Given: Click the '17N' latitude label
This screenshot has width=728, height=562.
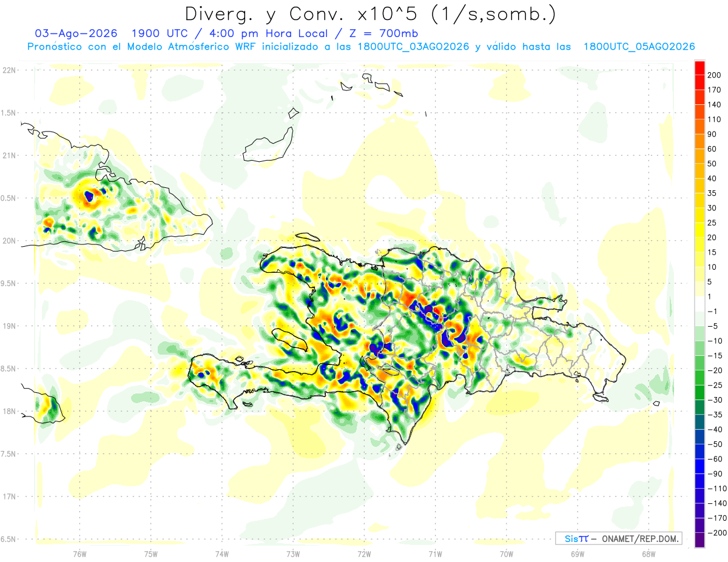Looking at the screenshot, I should [x=8, y=497].
